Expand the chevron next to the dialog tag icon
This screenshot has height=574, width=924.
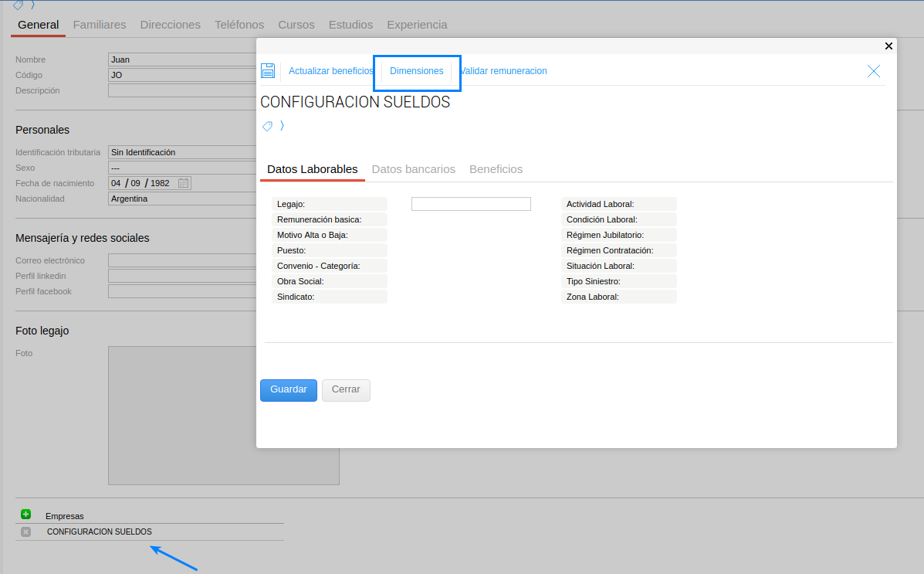[283, 126]
